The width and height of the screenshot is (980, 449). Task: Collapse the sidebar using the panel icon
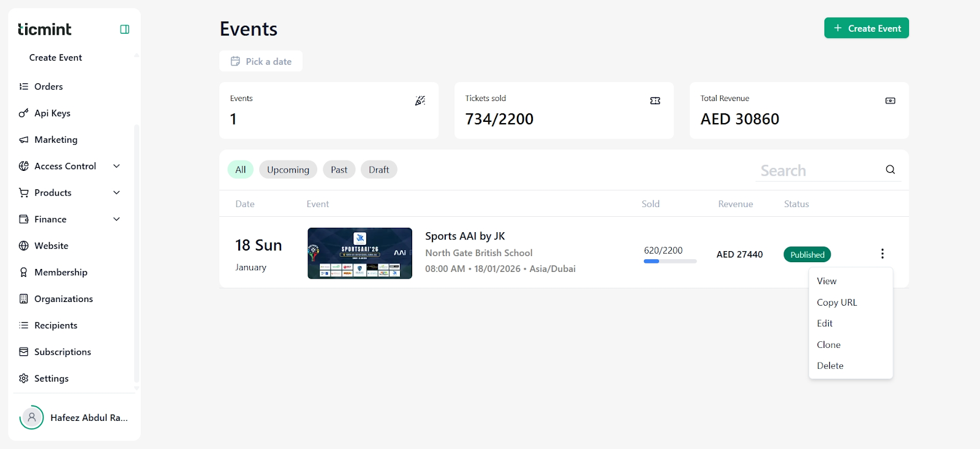(124, 29)
